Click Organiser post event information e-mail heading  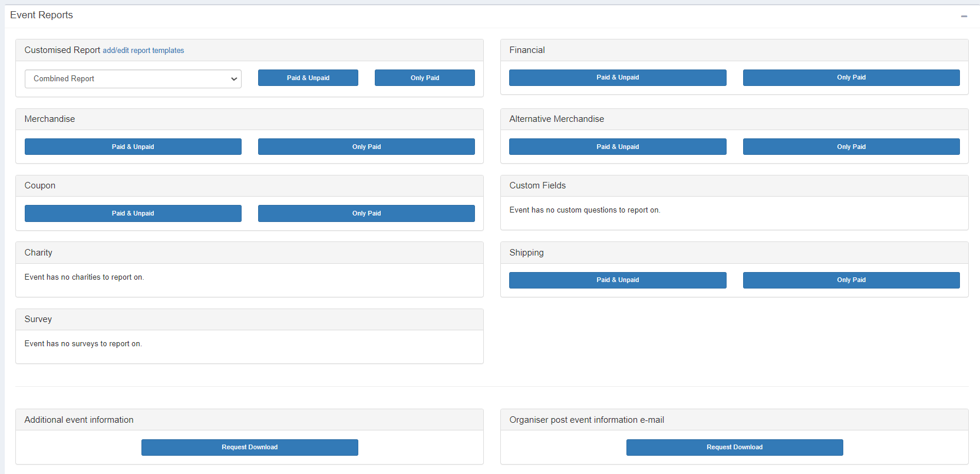[587, 420]
